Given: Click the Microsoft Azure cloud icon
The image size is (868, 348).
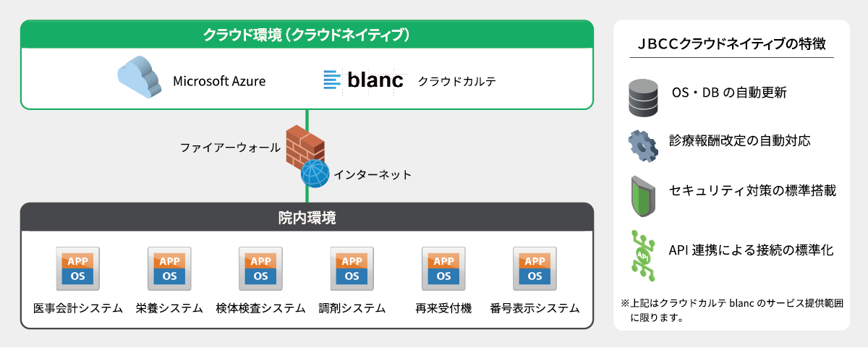Looking at the screenshot, I should 139,79.
